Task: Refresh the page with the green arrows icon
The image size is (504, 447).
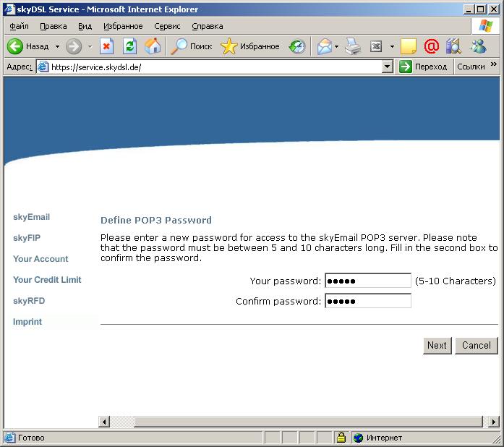Action: (130, 46)
